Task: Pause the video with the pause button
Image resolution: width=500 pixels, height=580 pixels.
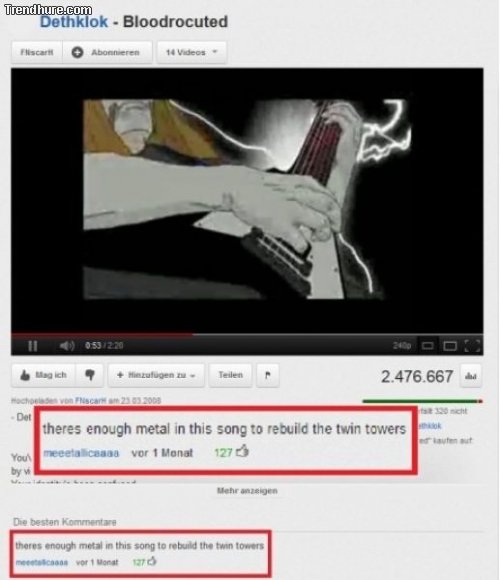Action: point(33,346)
